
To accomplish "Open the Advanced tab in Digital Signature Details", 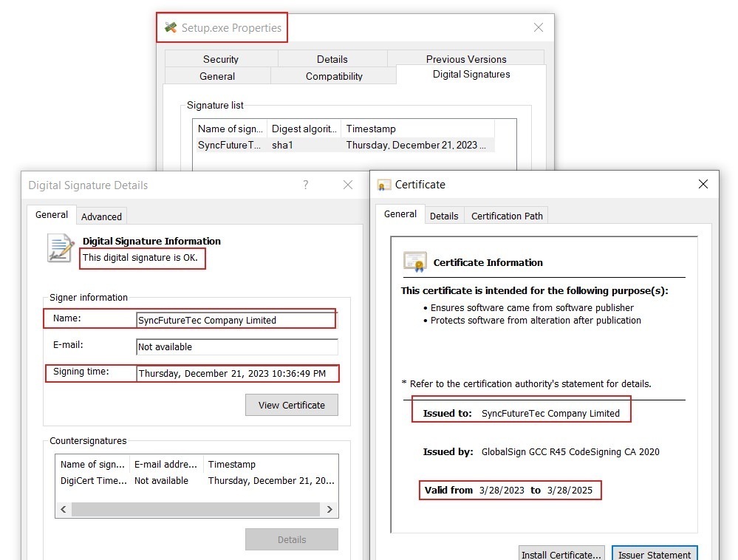I will (x=101, y=216).
